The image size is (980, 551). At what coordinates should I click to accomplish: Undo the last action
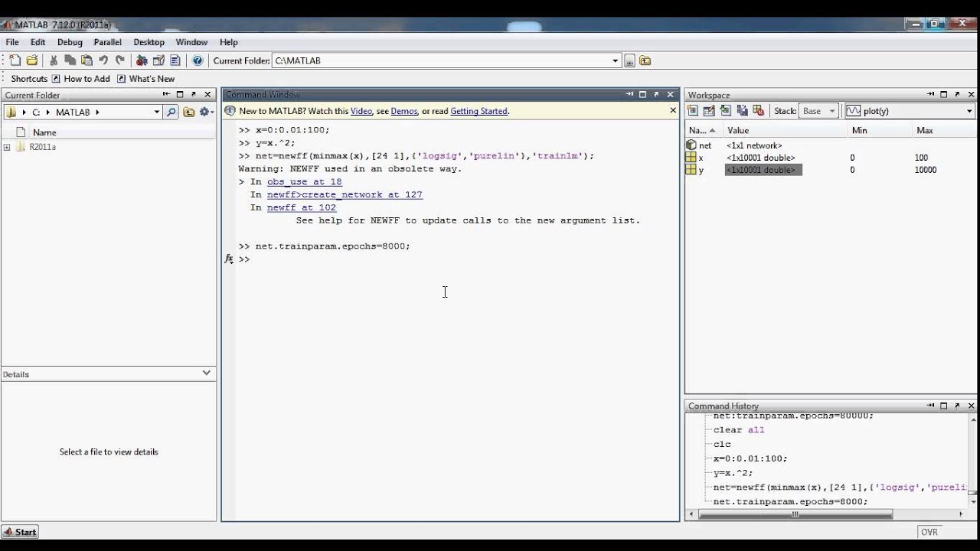103,60
